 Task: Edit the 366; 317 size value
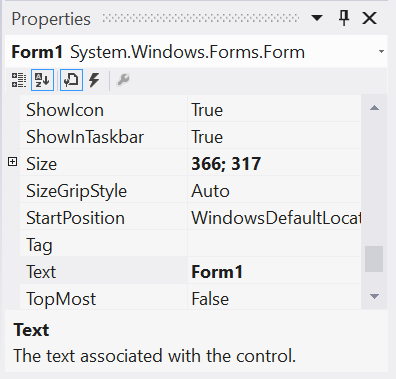pos(274,163)
